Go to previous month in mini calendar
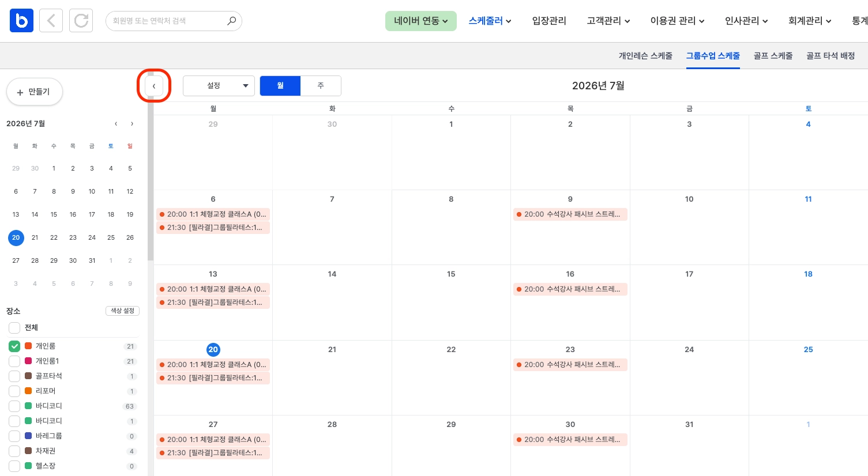This screenshot has height=476, width=868. click(x=116, y=124)
